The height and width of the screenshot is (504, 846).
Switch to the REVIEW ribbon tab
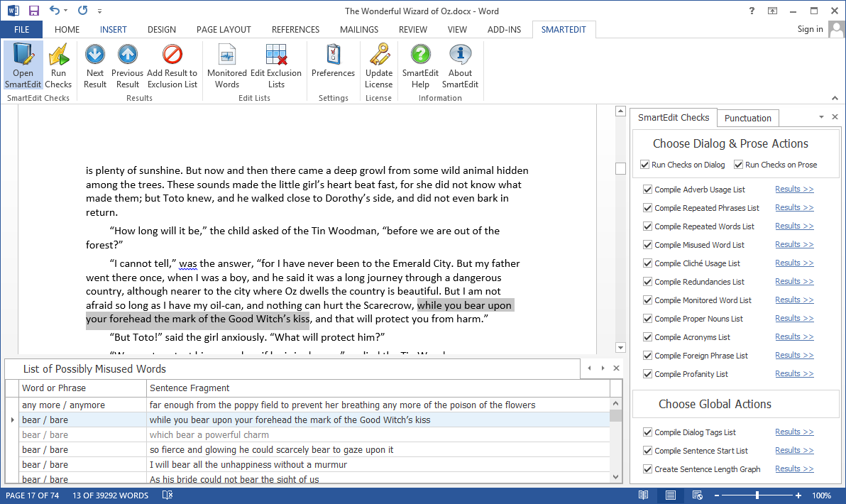413,30
